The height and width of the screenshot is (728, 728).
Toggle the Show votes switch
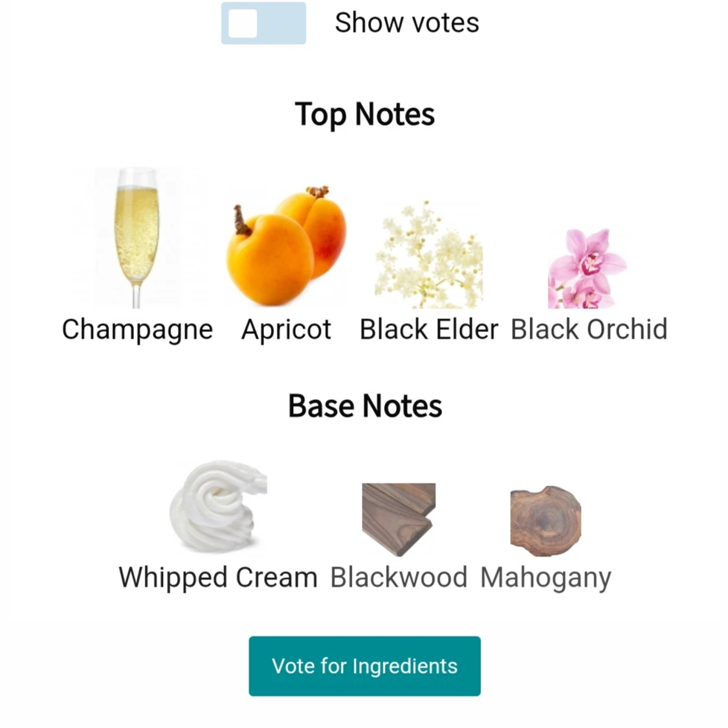pos(263,23)
